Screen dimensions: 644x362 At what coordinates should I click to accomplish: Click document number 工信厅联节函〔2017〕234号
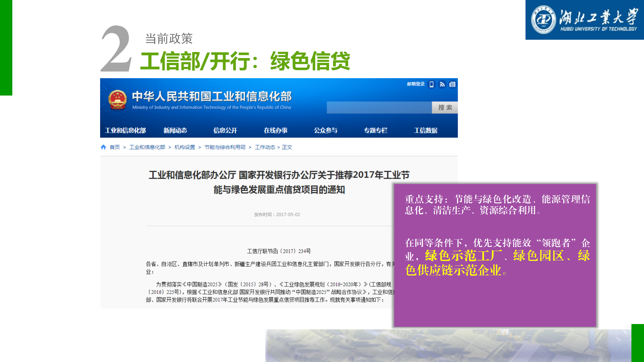[279, 251]
